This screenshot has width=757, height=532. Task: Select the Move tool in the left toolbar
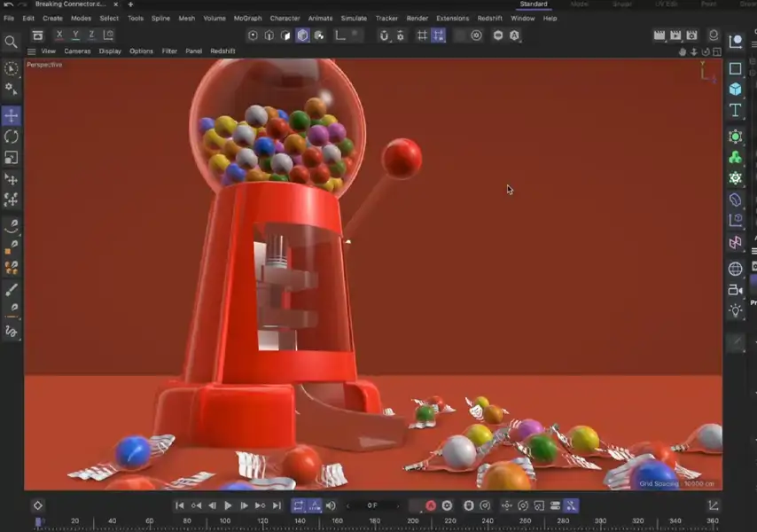(x=12, y=115)
